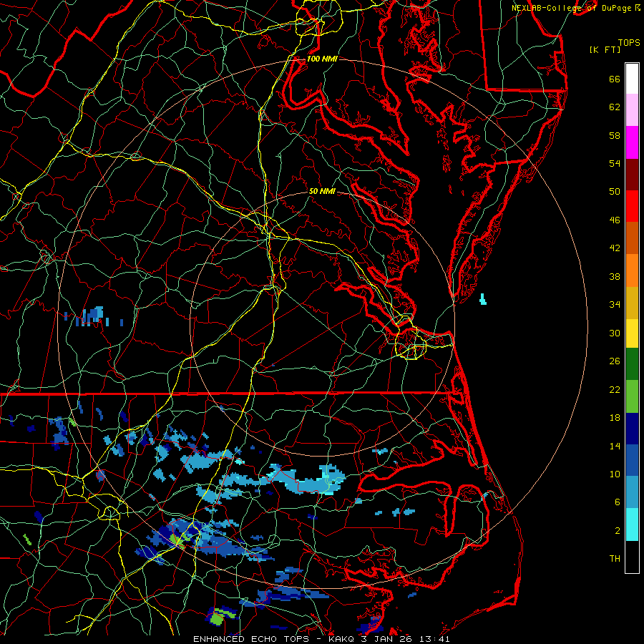Click the 26 legend value

(x=615, y=361)
